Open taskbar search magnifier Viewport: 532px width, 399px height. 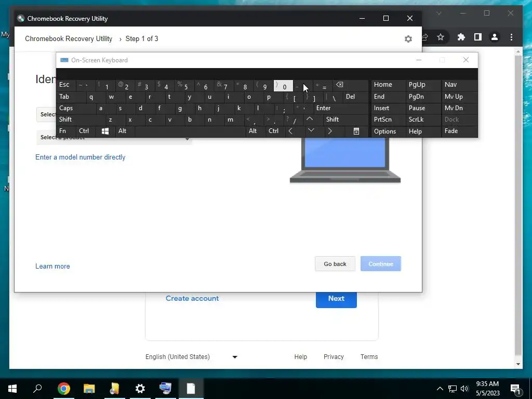[37, 389]
